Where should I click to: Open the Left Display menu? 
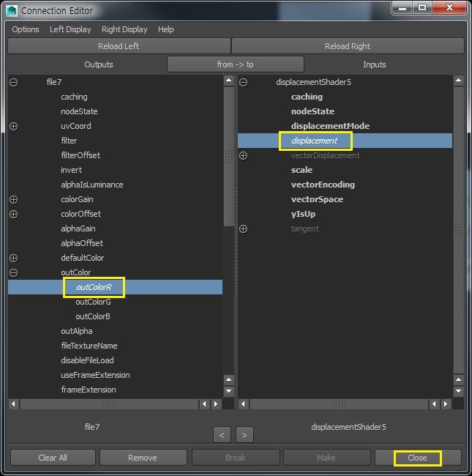70,29
